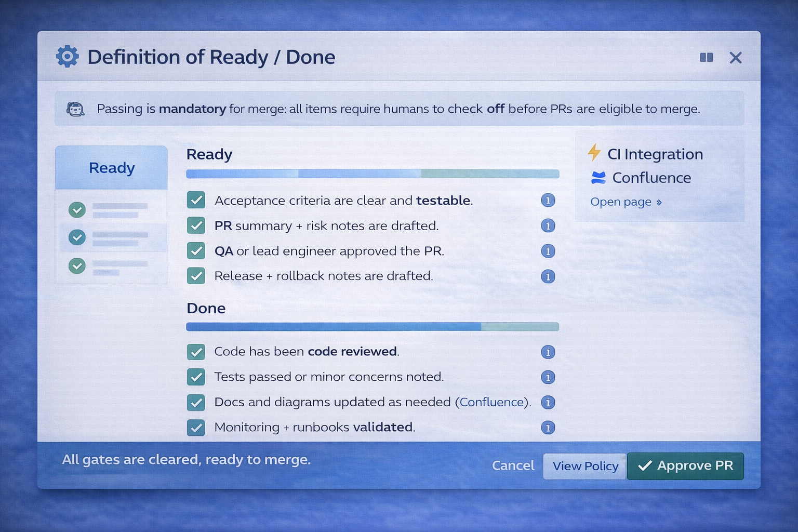Click the settings gear icon in dialog title
Screen dimensions: 798x532
[68, 57]
